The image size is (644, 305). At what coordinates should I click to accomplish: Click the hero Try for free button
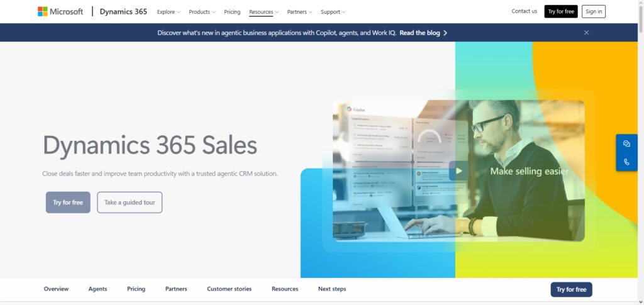coord(68,202)
